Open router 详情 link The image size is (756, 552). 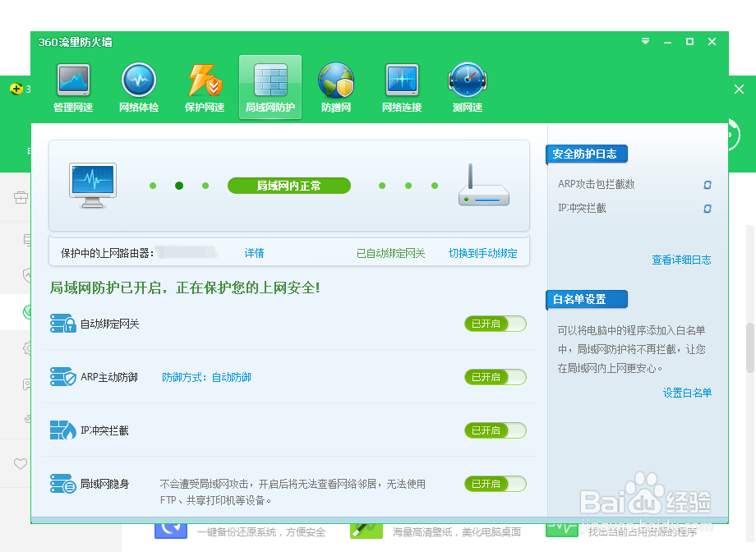254,253
